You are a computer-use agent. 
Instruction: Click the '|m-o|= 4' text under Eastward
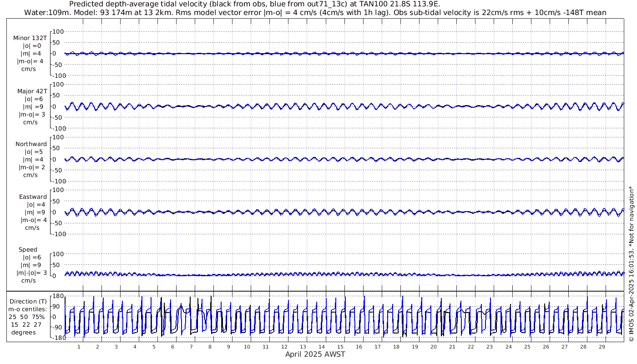(x=33, y=220)
